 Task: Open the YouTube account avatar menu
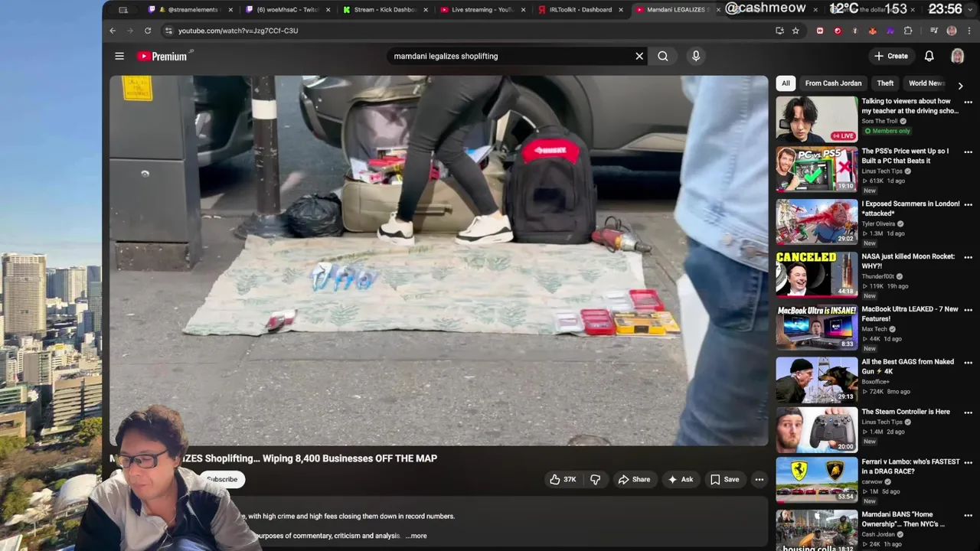957,56
